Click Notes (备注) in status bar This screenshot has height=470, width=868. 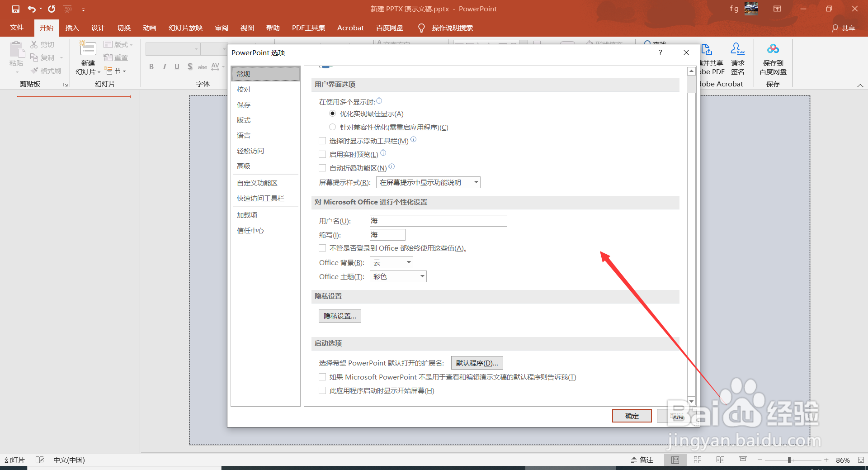pos(642,460)
